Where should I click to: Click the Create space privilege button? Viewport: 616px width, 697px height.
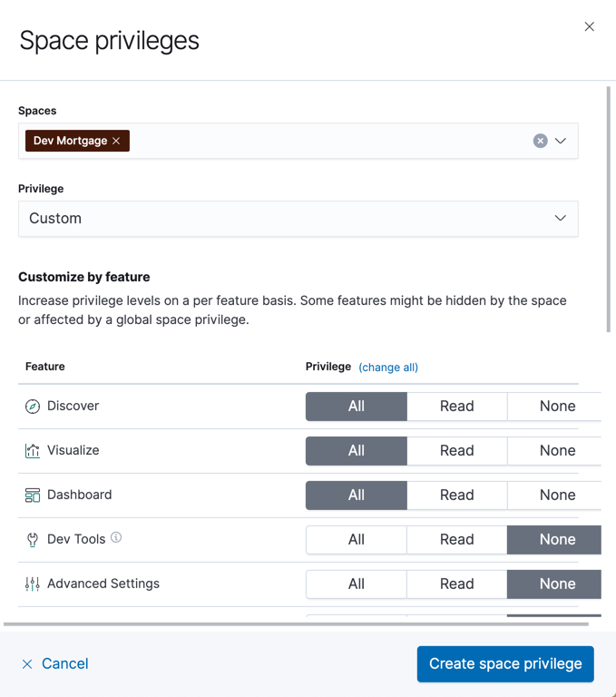click(505, 664)
